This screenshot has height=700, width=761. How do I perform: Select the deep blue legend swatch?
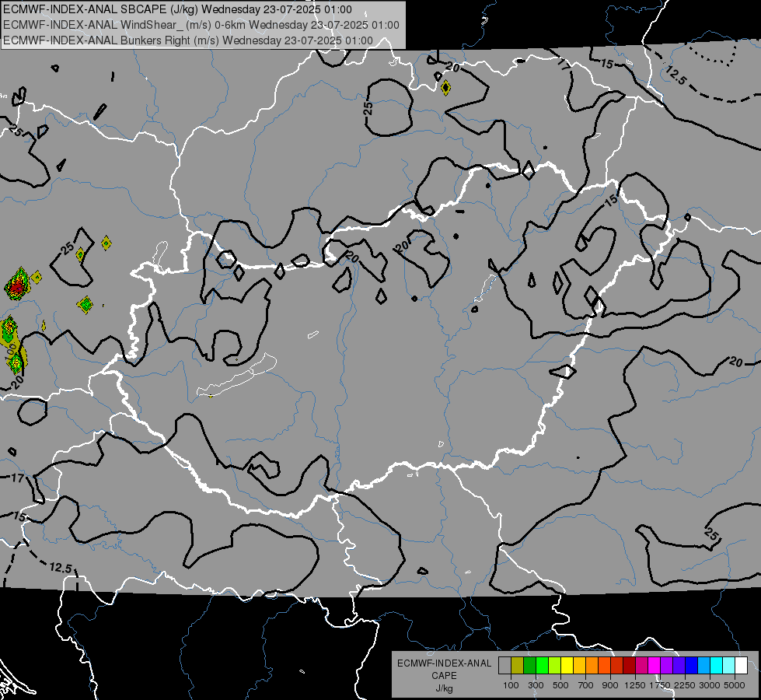pyautogui.click(x=692, y=666)
